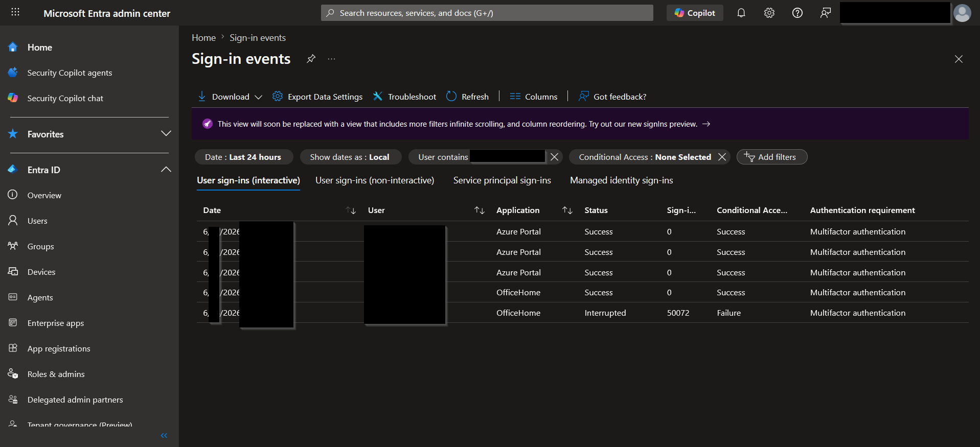
Task: Click the 50072 sign-in error code
Action: pyautogui.click(x=678, y=313)
